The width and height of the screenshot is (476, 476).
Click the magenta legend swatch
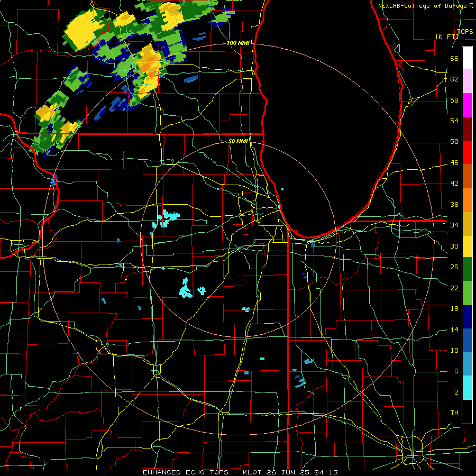click(x=467, y=105)
